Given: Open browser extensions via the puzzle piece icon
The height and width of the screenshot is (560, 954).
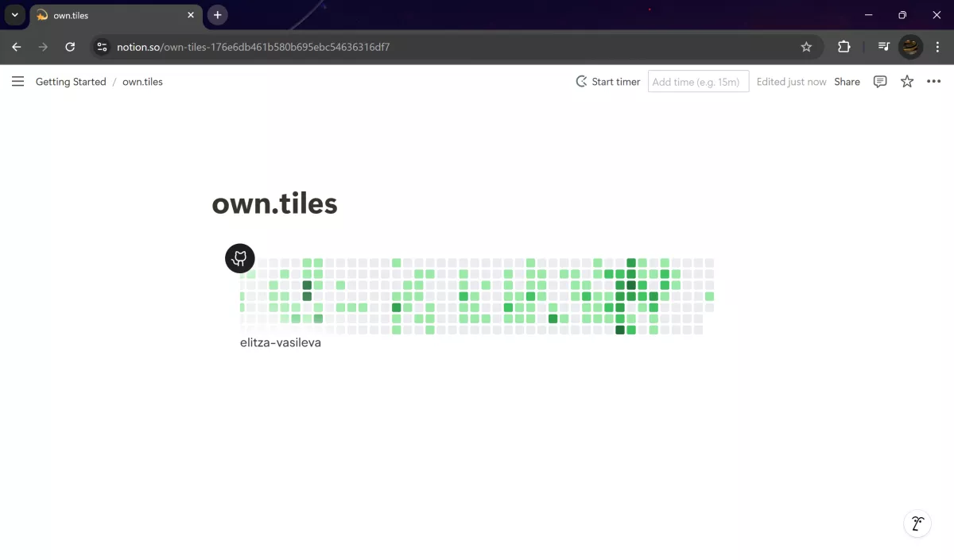Looking at the screenshot, I should pos(843,47).
